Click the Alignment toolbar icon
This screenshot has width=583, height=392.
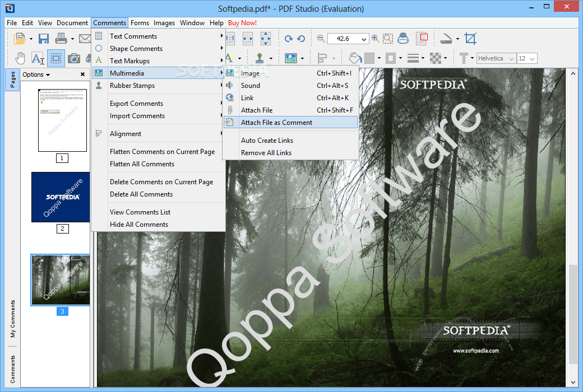pyautogui.click(x=322, y=58)
